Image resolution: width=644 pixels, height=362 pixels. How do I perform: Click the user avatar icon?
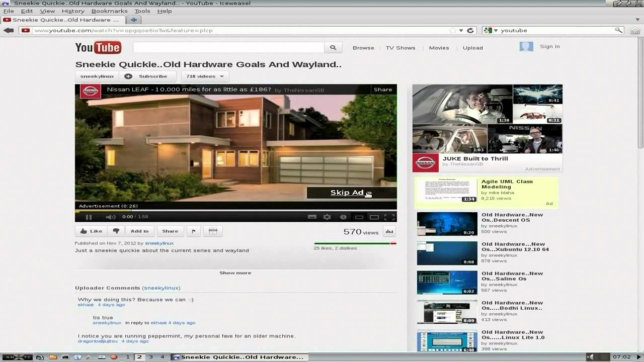coord(526,47)
